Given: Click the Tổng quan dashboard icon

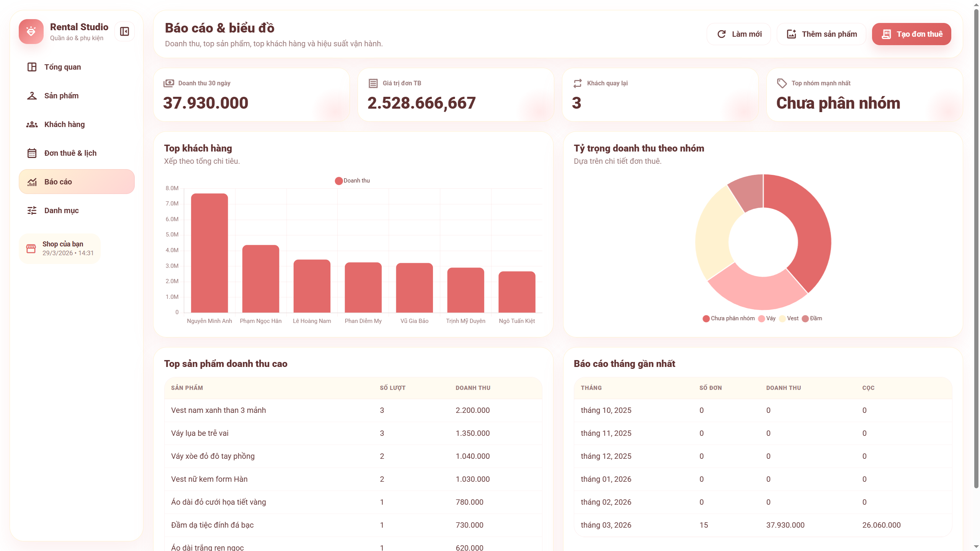Looking at the screenshot, I should [x=32, y=67].
